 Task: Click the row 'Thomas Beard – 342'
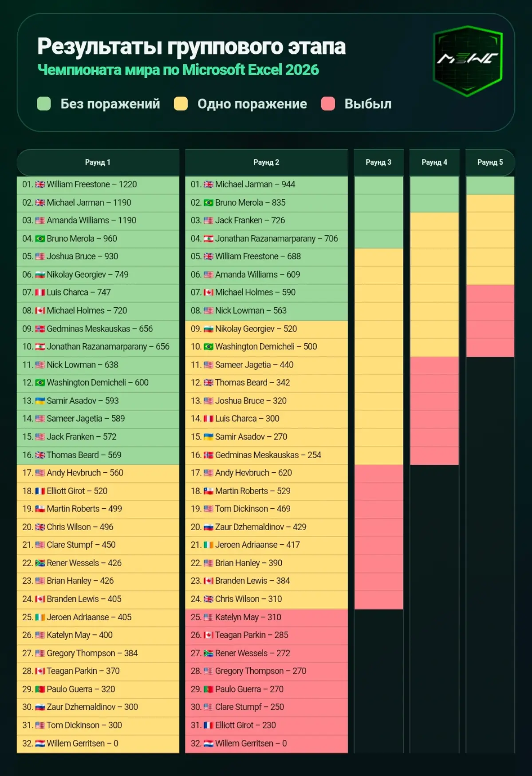[x=266, y=383]
